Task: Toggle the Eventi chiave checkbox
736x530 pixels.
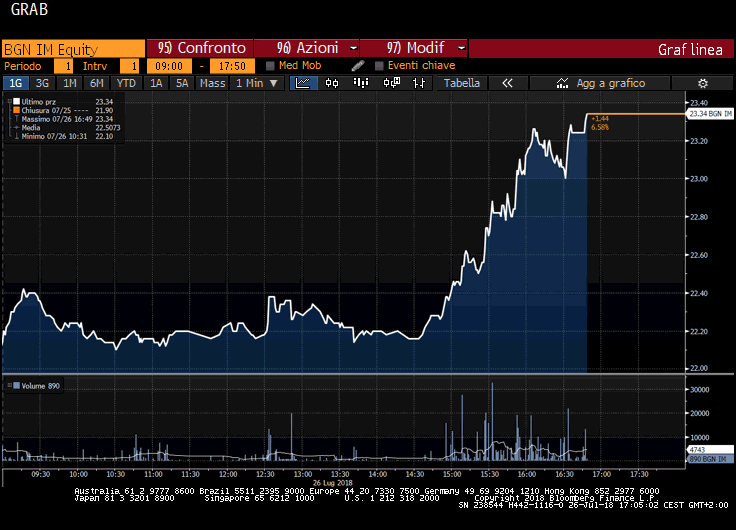Action: point(379,66)
